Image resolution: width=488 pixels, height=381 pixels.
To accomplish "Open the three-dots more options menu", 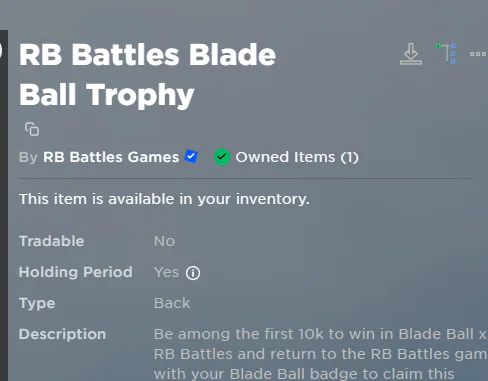I will tap(478, 54).
